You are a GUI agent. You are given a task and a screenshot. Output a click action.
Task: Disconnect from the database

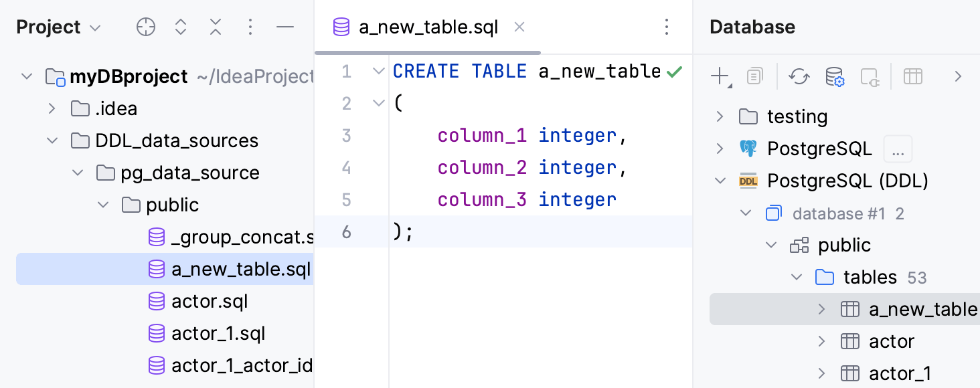tap(870, 77)
